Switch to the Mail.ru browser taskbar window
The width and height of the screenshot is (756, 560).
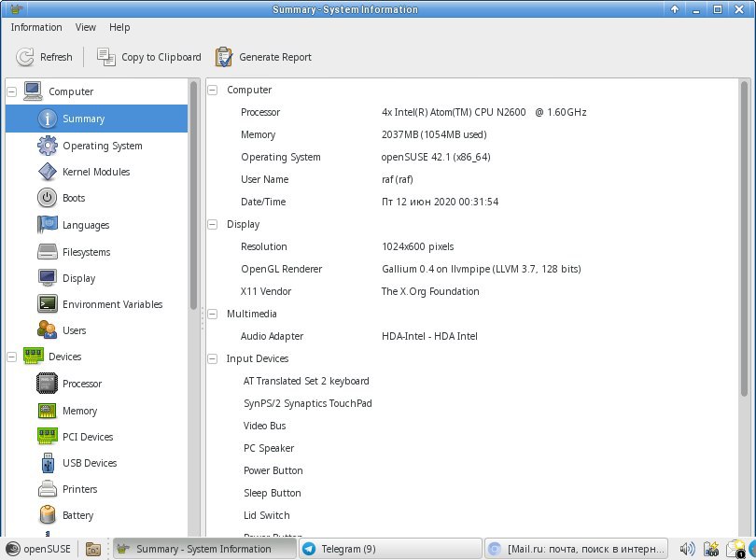point(576,549)
